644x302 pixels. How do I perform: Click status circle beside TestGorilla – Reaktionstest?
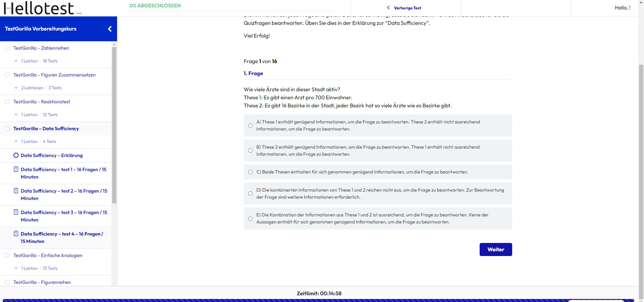click(x=7, y=102)
